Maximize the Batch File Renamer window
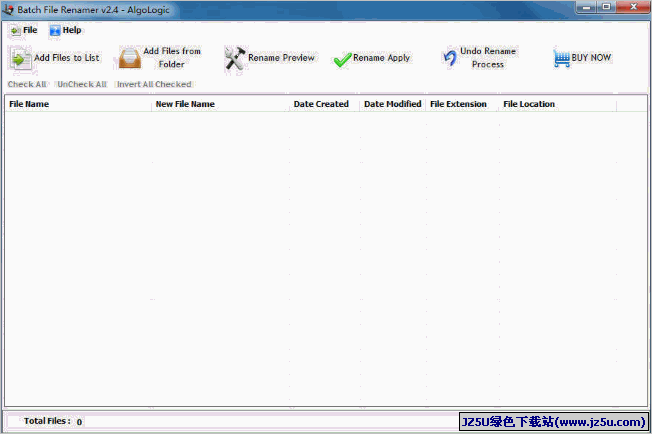Screen dimensions: 652x434 [606, 7]
